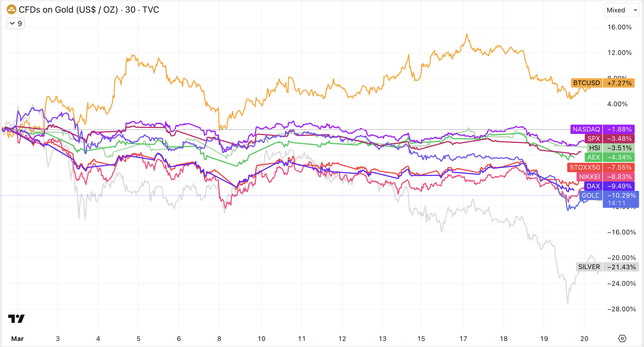Click the gold symbol icon in the title
Viewport: 644px width, 347px height.
[11, 10]
